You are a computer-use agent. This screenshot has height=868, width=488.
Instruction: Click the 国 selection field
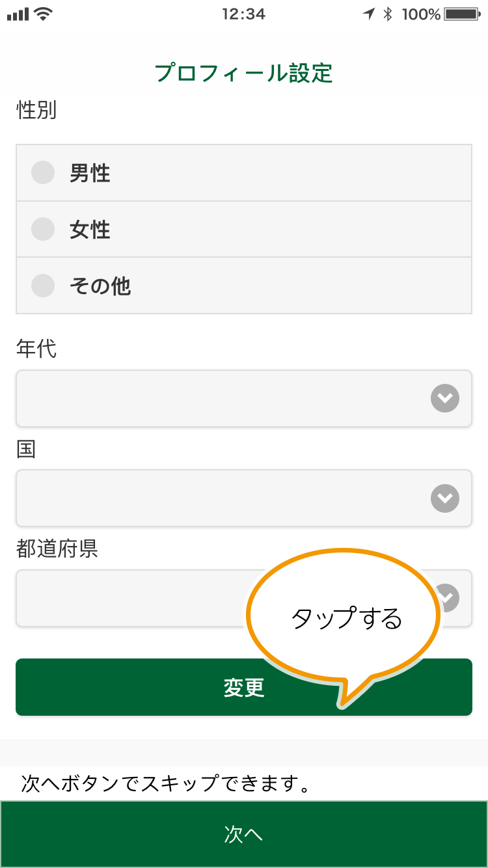point(243,498)
